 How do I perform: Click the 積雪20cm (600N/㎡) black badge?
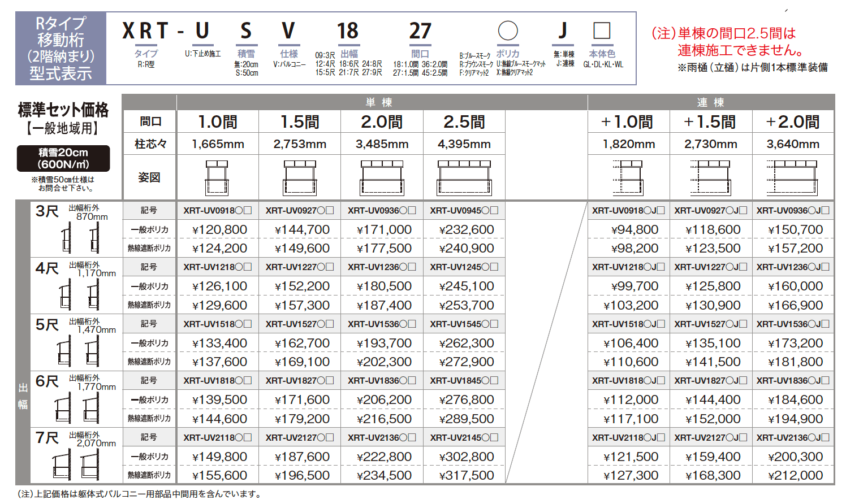tap(63, 159)
